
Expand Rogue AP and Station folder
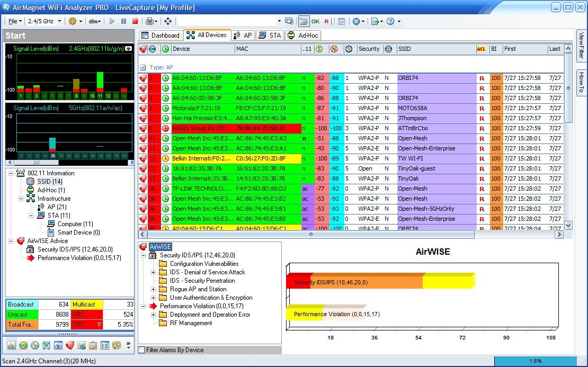click(x=154, y=289)
